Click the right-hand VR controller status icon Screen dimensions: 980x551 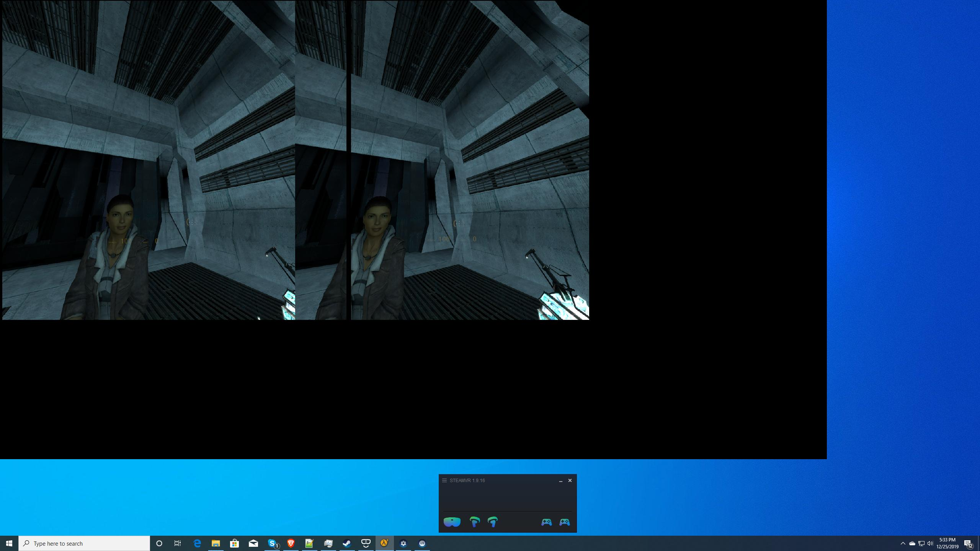click(493, 522)
